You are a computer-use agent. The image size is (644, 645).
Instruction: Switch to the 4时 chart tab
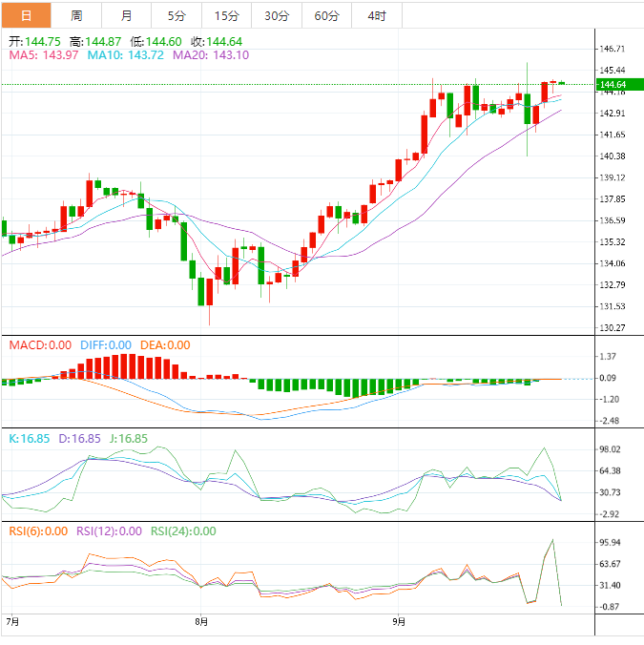(377, 15)
